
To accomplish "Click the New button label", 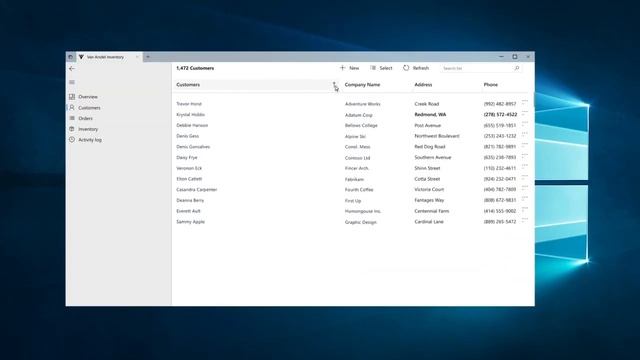I will tap(354, 68).
